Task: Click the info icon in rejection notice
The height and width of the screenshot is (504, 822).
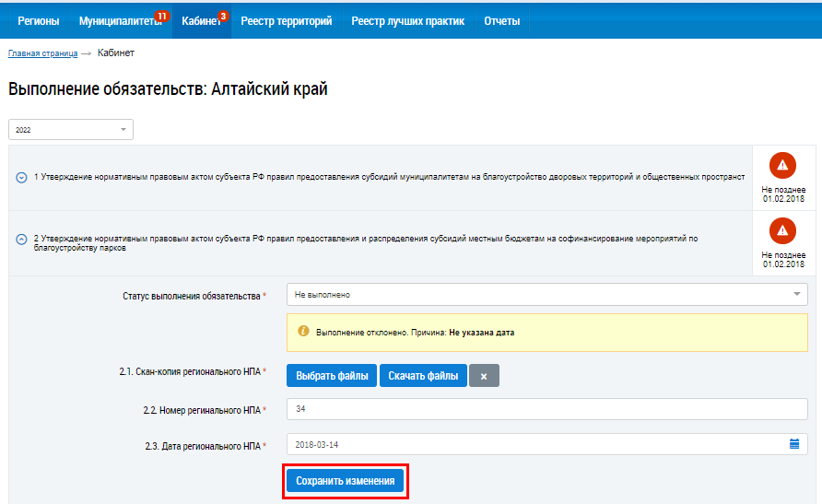Action: (x=303, y=331)
